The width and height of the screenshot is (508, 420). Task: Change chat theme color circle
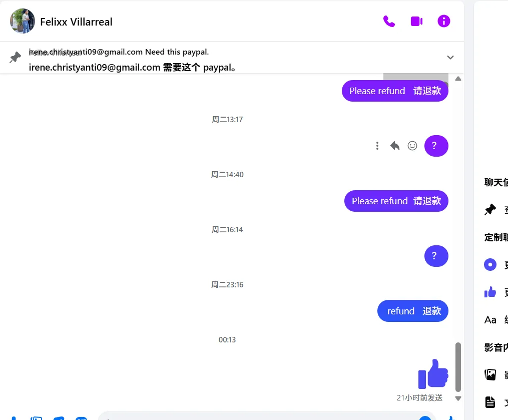click(x=490, y=264)
